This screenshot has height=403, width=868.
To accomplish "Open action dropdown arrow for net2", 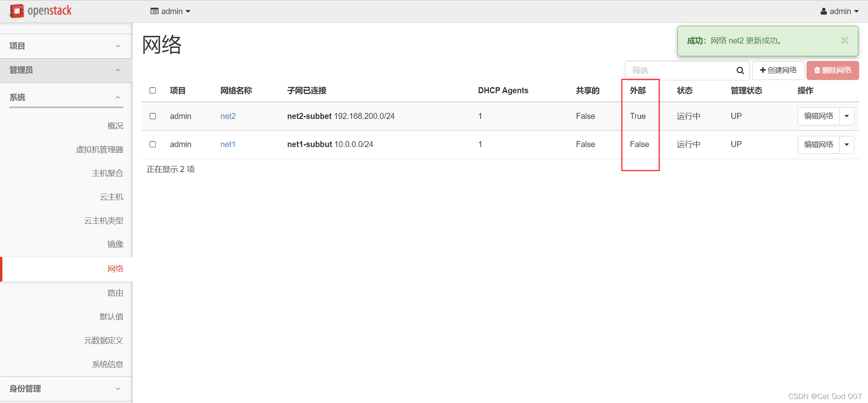I will tap(847, 116).
